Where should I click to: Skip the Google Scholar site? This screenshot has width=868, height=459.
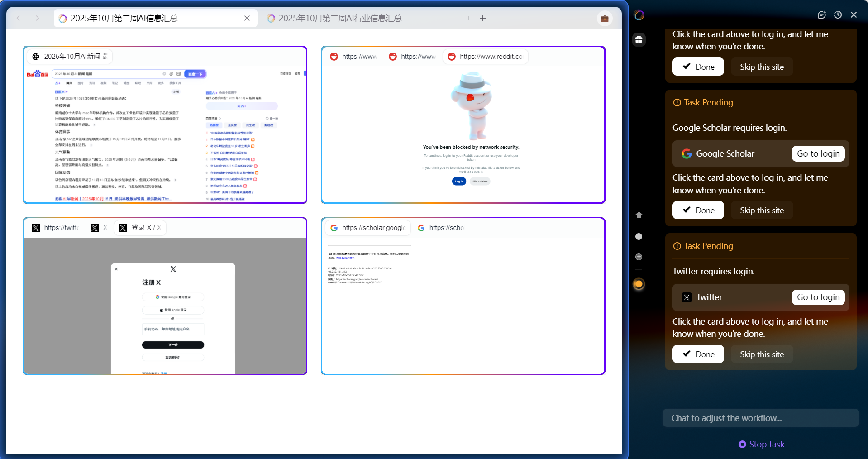(762, 210)
